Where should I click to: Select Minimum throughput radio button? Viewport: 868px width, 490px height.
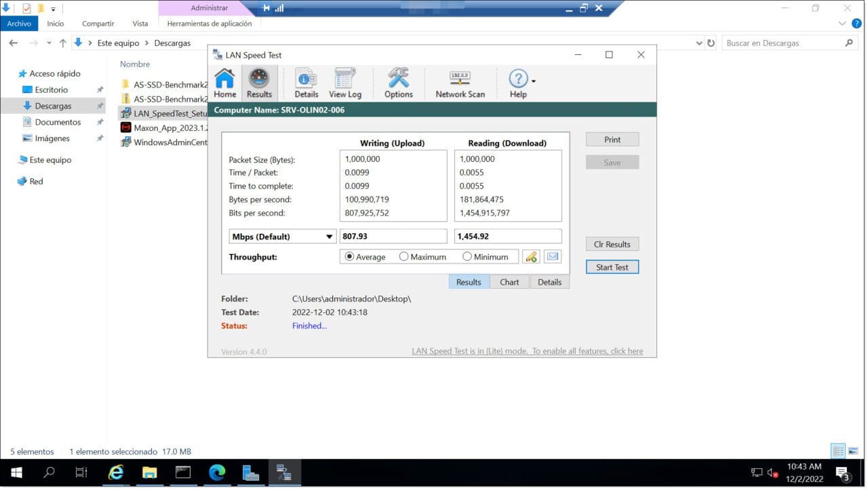486,257
